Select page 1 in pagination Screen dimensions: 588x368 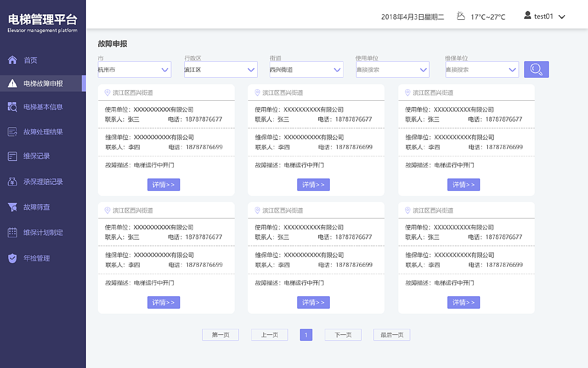(306, 335)
